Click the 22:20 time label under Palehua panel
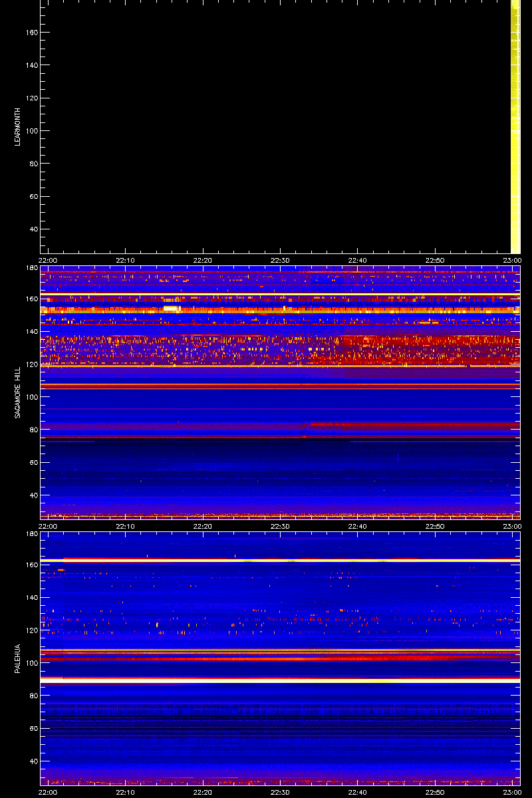This screenshot has width=532, height=798. point(203,792)
